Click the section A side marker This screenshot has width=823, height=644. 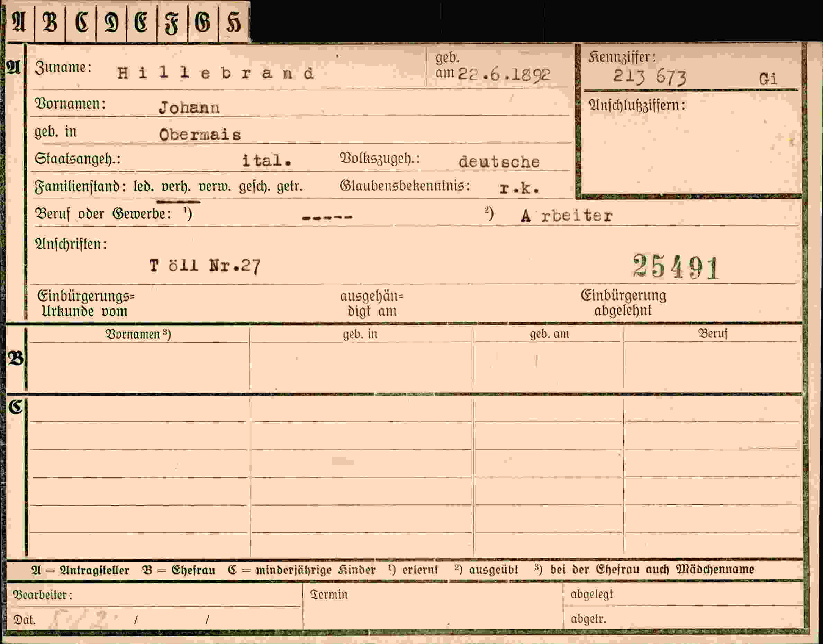click(x=13, y=67)
